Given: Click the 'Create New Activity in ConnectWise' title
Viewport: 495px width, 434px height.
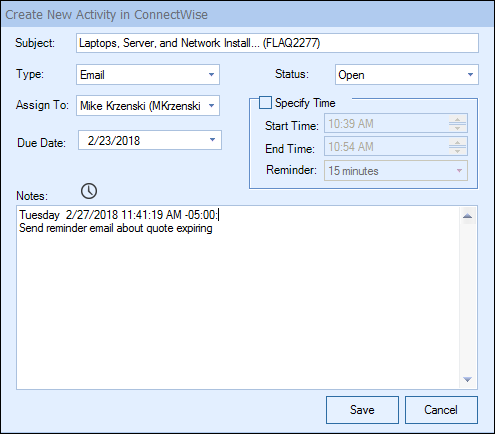Looking at the screenshot, I should pos(107,15).
